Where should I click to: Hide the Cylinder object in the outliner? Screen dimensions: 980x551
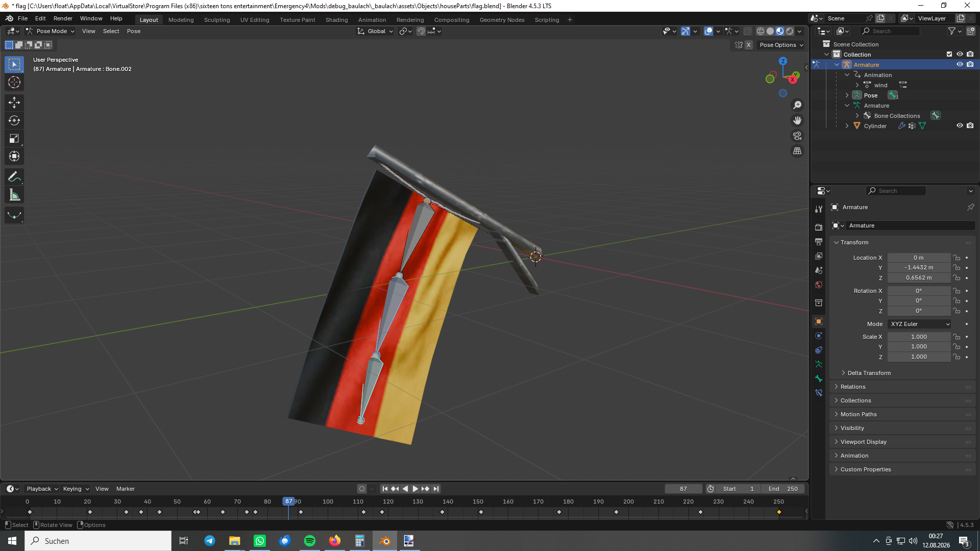point(960,126)
